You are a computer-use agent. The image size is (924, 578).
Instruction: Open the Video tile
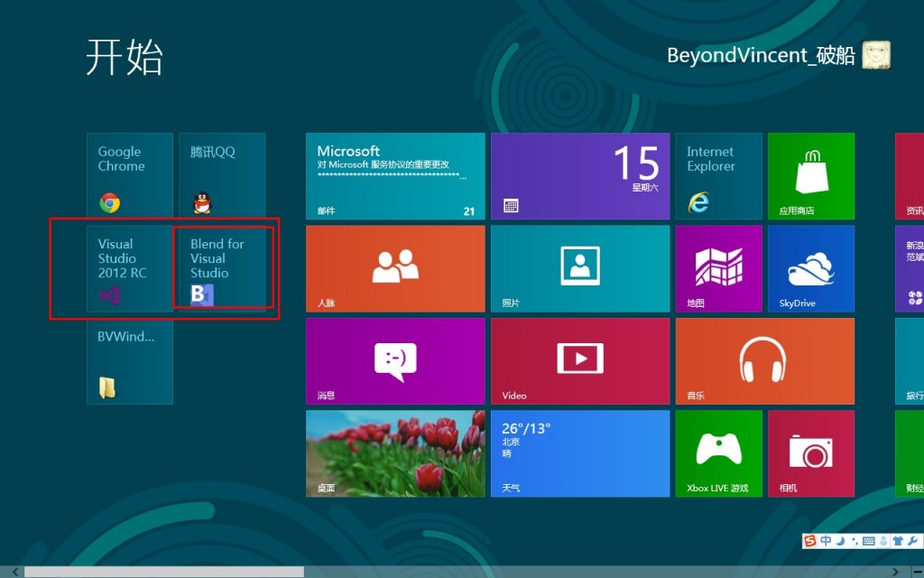click(580, 361)
